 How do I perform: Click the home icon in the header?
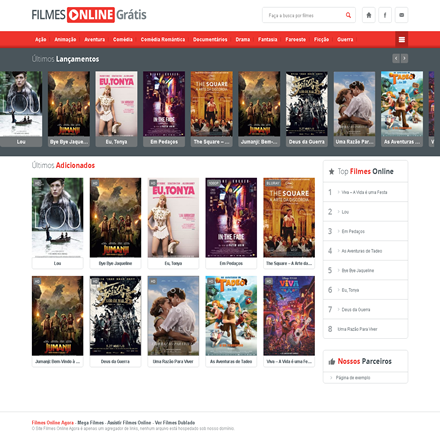[369, 15]
